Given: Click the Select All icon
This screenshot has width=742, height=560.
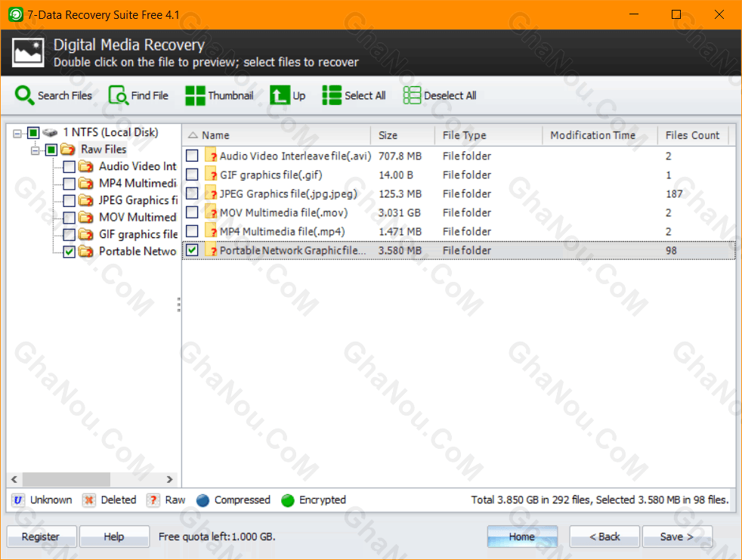Looking at the screenshot, I should coord(332,95).
